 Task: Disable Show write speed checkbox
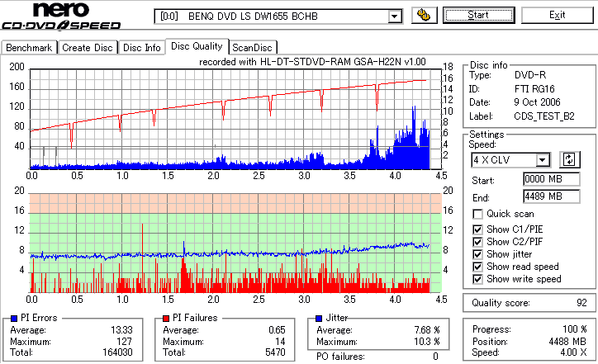477,279
